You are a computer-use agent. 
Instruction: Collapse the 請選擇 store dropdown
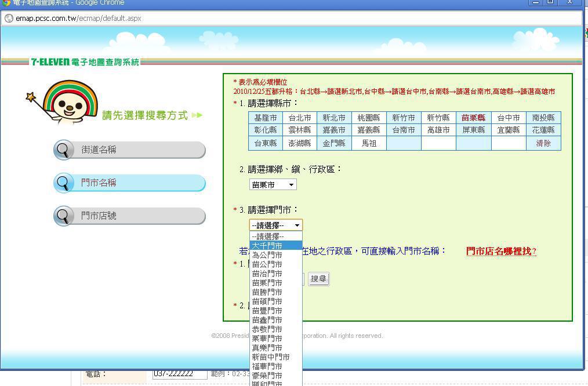276,225
